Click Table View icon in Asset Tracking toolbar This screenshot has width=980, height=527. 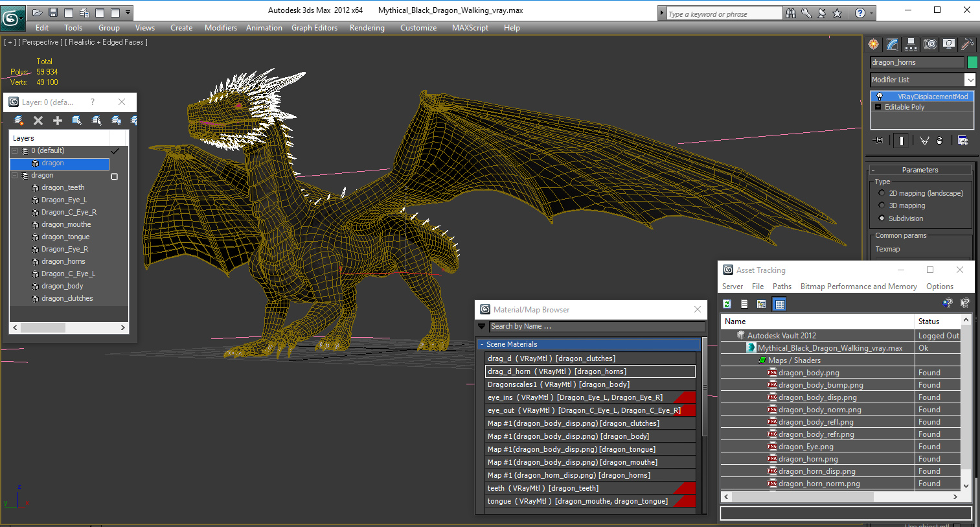780,304
